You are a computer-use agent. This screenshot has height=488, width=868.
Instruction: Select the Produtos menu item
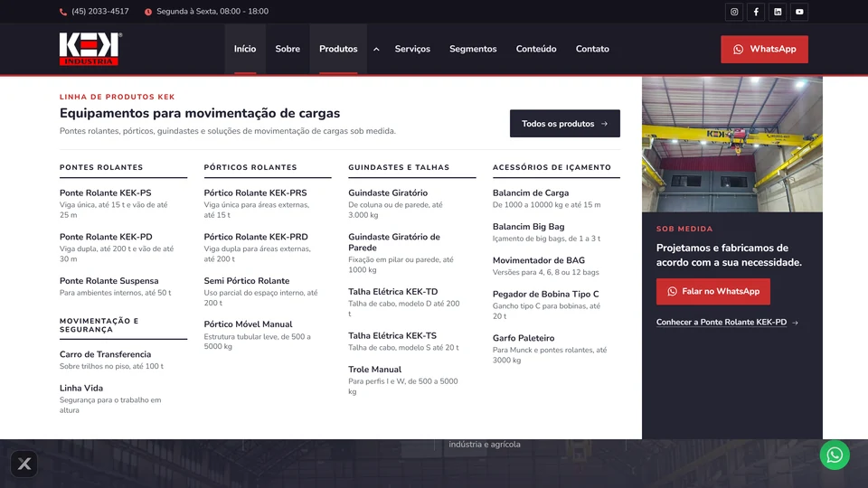click(x=338, y=49)
